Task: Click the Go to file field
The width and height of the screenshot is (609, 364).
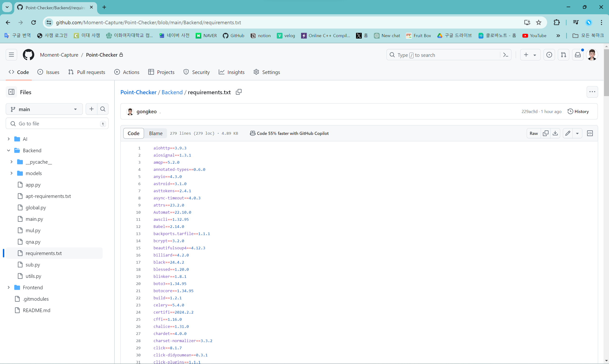Action: pyautogui.click(x=57, y=124)
